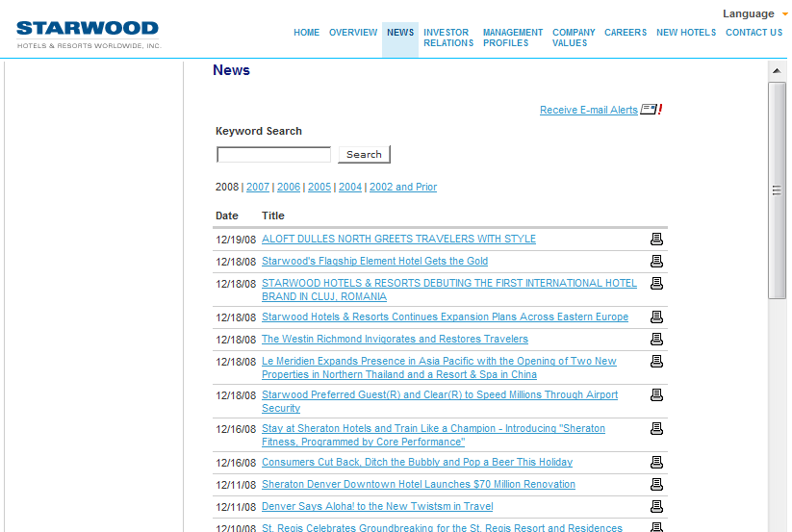Print the Sheraton Fitness Core Performance article
The image size is (792, 532).
pos(656,428)
